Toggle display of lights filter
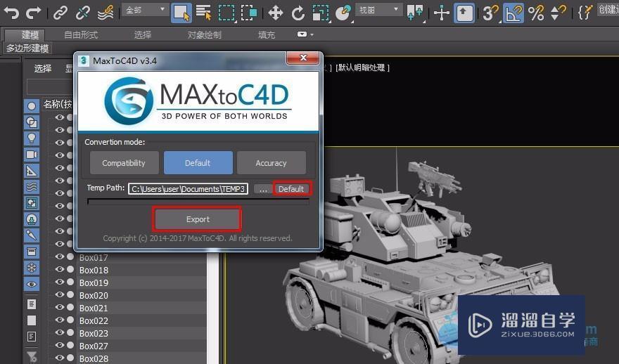This screenshot has height=364, width=619. (32, 138)
